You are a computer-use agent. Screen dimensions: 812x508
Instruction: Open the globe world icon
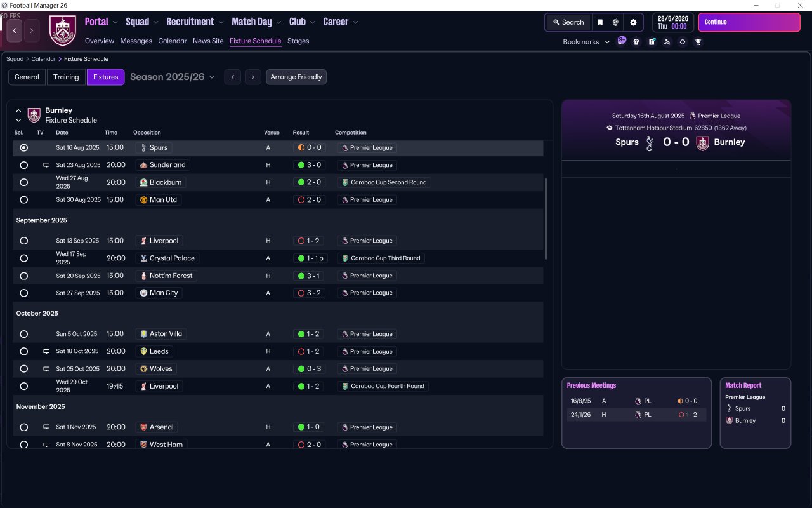[615, 22]
